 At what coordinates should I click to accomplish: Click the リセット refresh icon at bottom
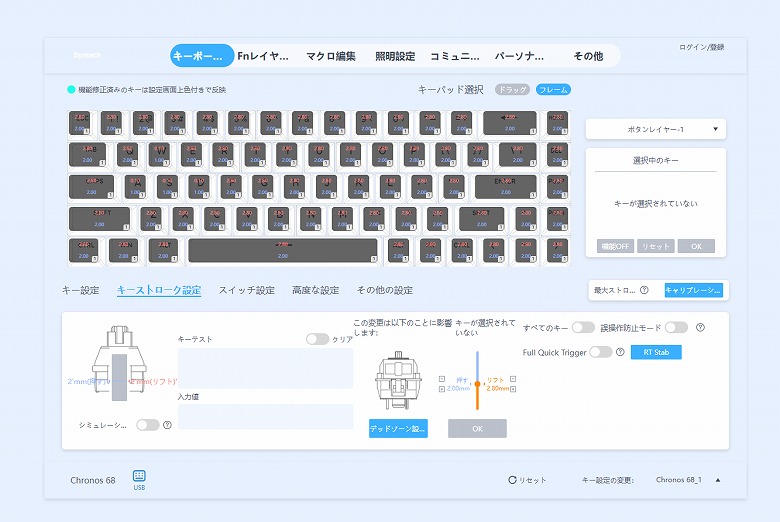512,480
